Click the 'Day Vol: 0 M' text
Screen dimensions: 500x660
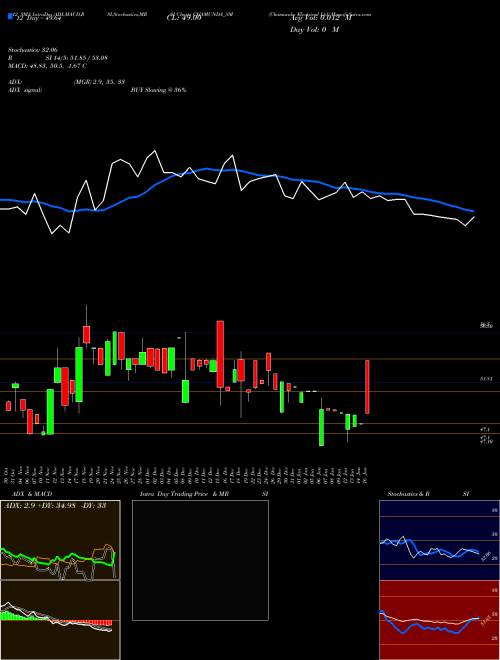pos(314,30)
